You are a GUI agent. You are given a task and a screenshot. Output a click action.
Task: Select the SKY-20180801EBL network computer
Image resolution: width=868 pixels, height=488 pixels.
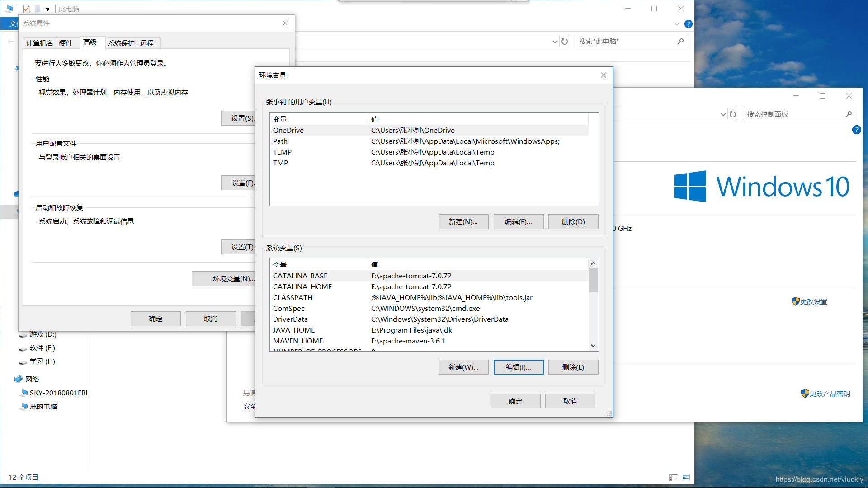click(54, 393)
